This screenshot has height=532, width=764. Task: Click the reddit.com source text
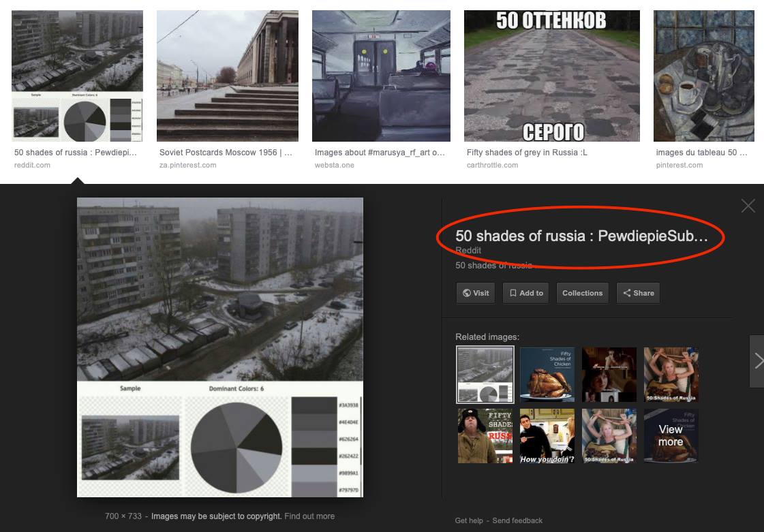coord(32,165)
